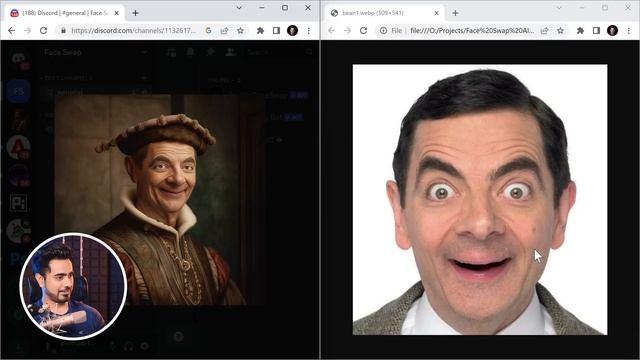The width and height of the screenshot is (640, 360).
Task: Close the bean1.webp tab
Action: pyautogui.click(x=436, y=13)
